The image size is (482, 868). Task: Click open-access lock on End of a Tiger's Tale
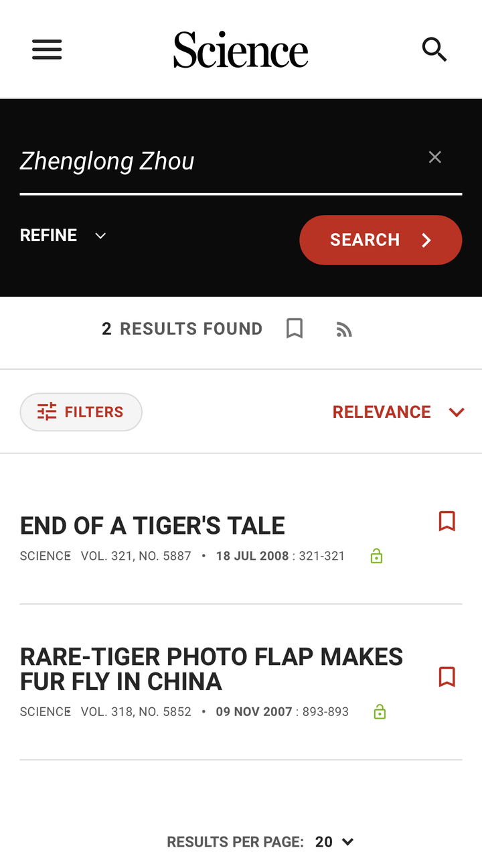[377, 556]
